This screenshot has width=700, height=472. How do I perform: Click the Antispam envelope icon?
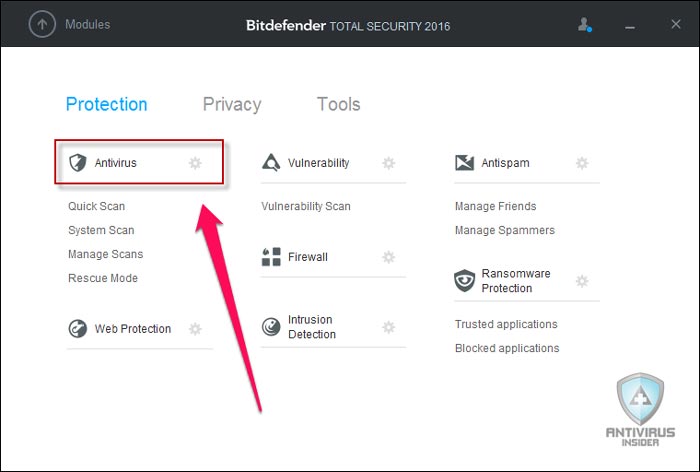coord(464,163)
